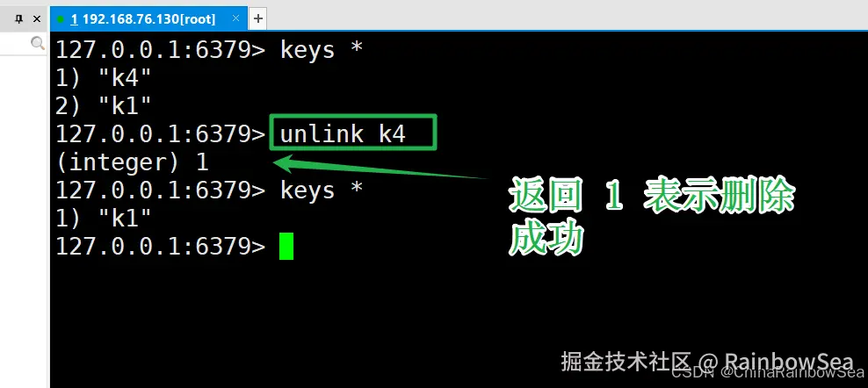Click the (integer) 1 output line
Viewport: 868px width, 388px height.
point(133,162)
